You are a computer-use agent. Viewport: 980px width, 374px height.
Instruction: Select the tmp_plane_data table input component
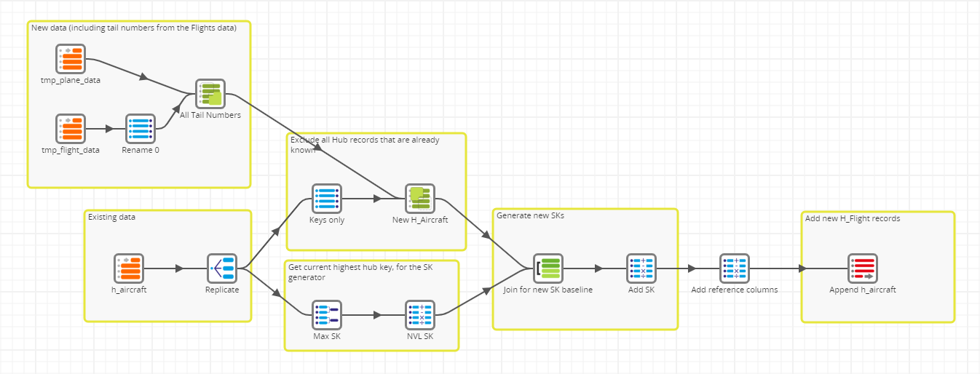point(71,59)
